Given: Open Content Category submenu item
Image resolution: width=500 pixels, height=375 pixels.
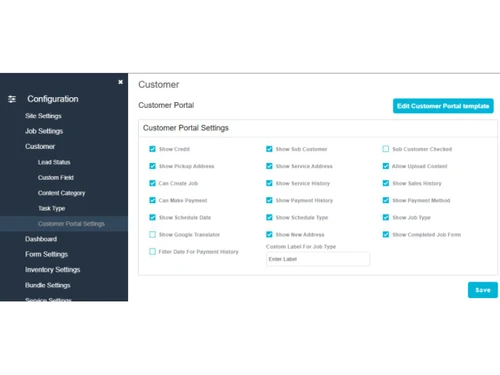Looking at the screenshot, I should point(61,193).
